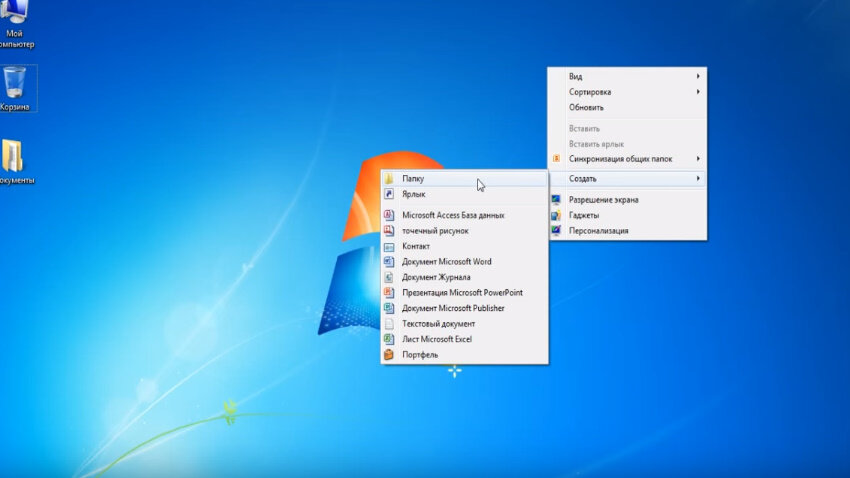Create a точечный рисунок bitmap file
The width and height of the screenshot is (850, 478).
pyautogui.click(x=465, y=230)
